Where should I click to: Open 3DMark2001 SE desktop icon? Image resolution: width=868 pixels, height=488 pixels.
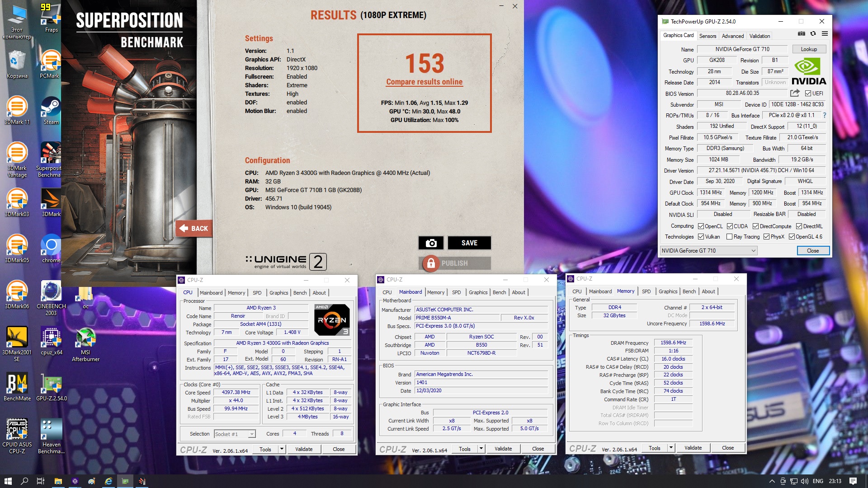[x=17, y=344]
